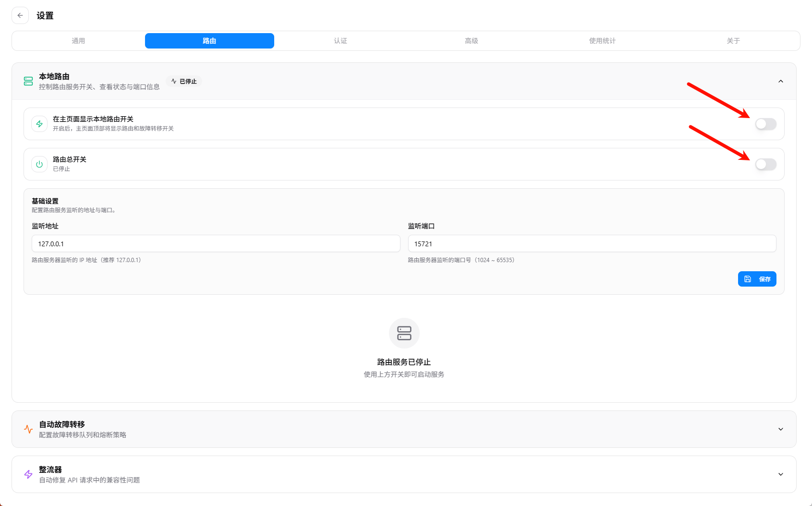812x506 pixels.
Task: Click the 监听端口 input field
Action: [x=592, y=244]
